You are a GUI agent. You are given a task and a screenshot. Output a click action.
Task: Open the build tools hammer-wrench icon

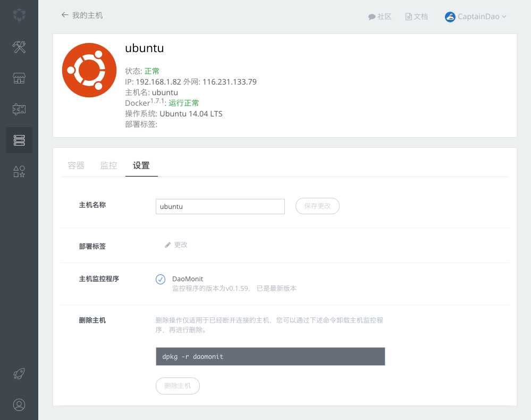pos(19,47)
